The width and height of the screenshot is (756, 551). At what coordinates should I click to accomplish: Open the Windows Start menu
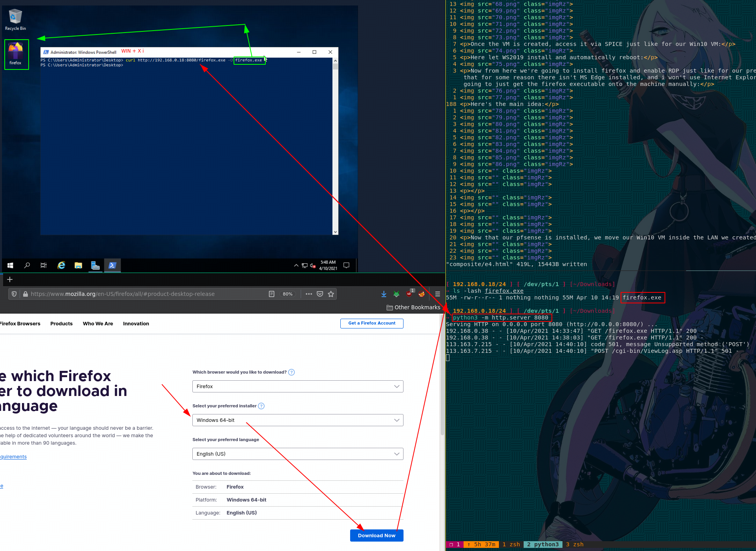10,265
